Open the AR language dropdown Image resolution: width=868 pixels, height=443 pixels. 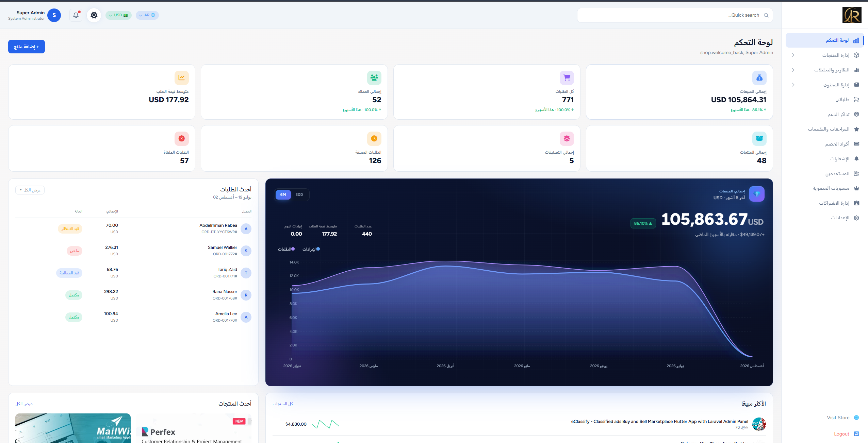point(147,15)
